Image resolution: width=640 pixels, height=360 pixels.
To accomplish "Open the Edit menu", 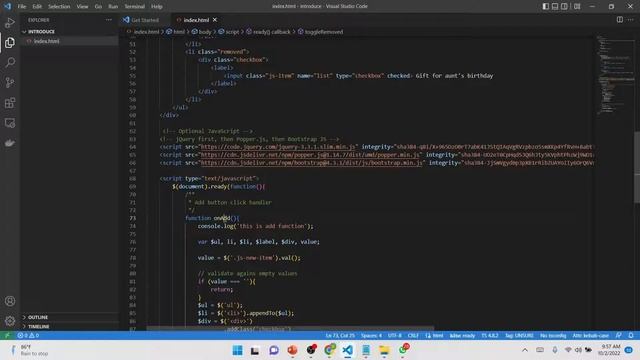I will (x=37, y=7).
